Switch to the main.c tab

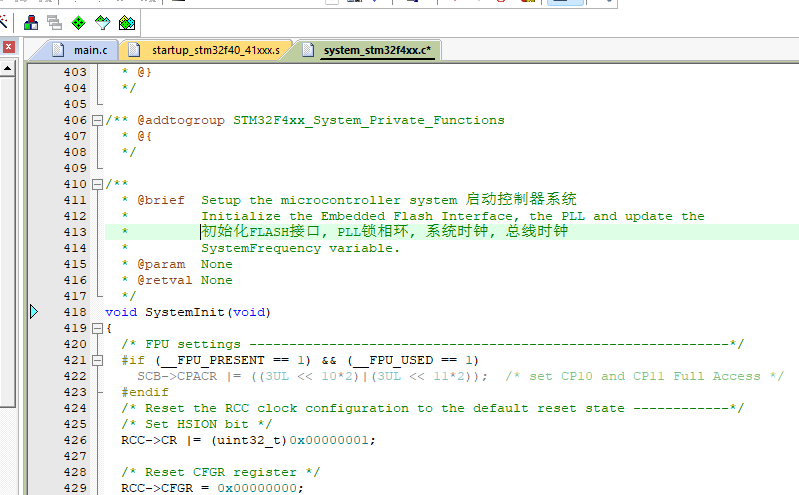(x=83, y=50)
